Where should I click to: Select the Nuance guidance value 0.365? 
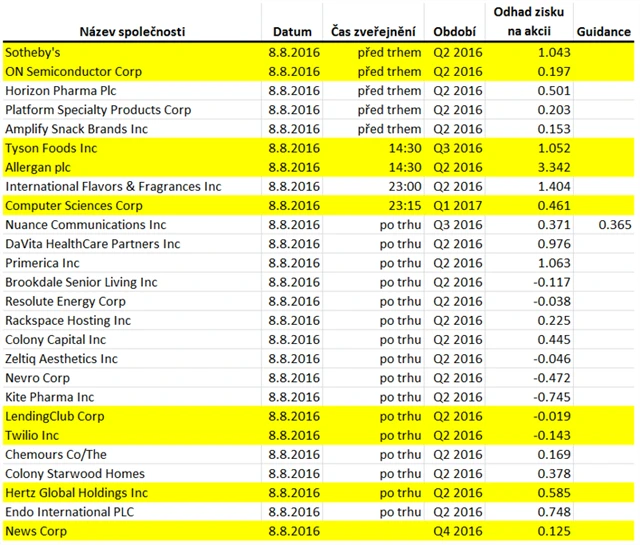click(614, 225)
